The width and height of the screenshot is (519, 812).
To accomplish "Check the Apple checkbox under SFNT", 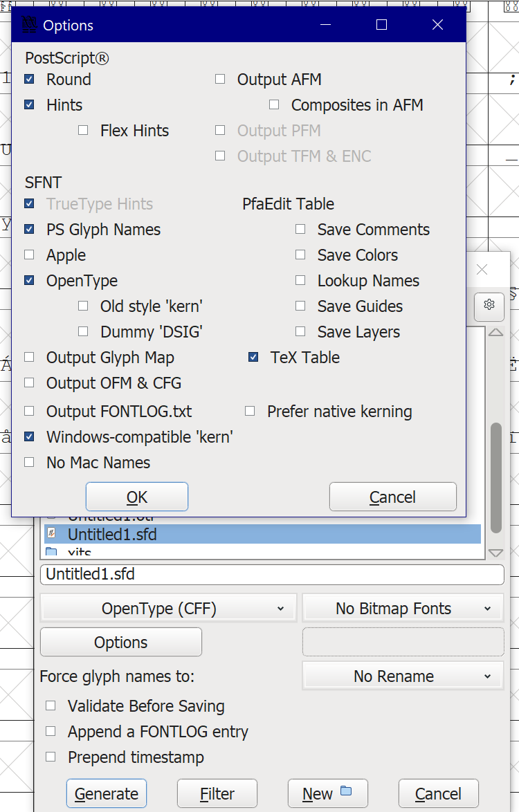I will (28, 255).
